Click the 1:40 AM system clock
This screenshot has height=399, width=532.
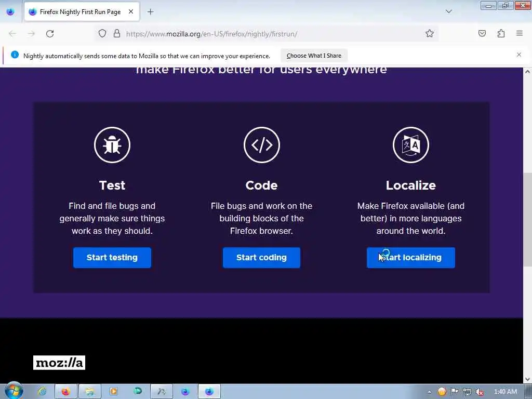coord(506,392)
